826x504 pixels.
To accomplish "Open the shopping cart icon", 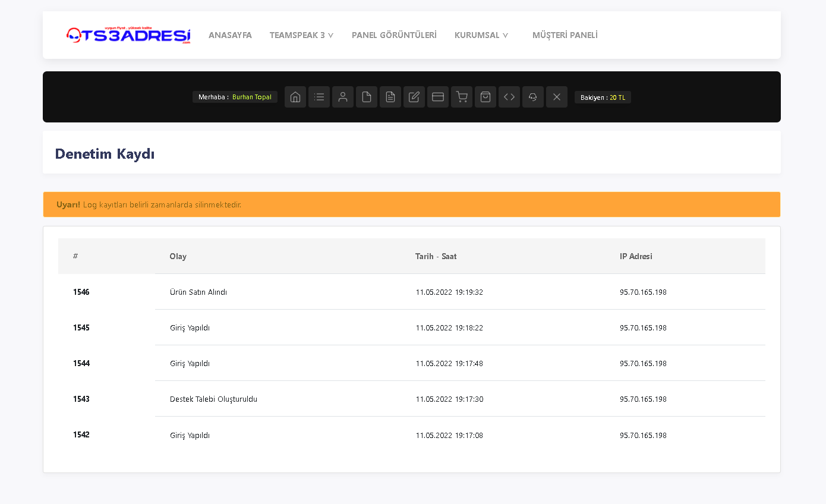I will pyautogui.click(x=462, y=97).
